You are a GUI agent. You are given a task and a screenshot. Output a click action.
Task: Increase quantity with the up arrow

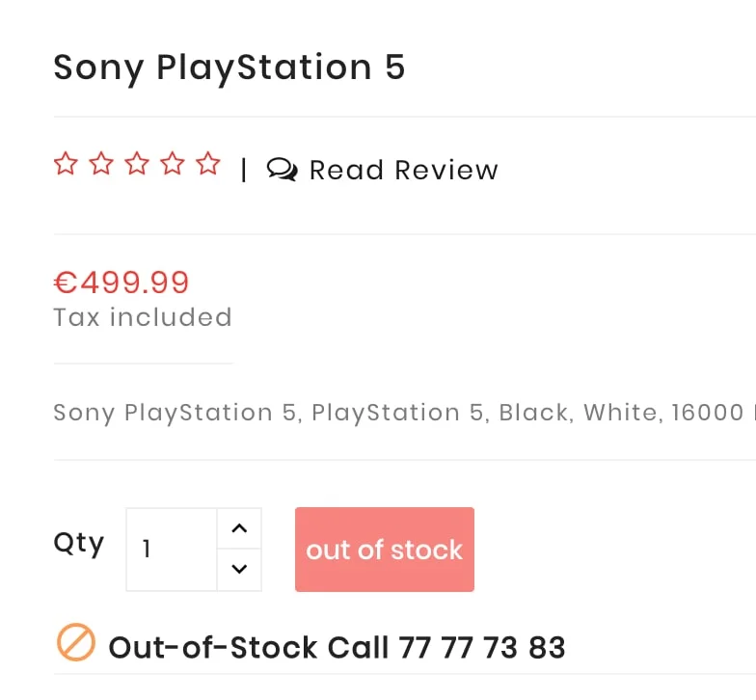(240, 528)
